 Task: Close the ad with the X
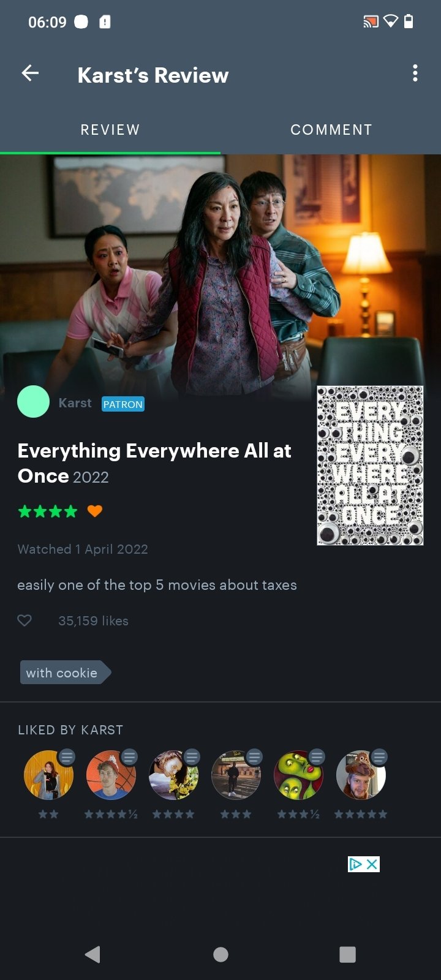372,864
